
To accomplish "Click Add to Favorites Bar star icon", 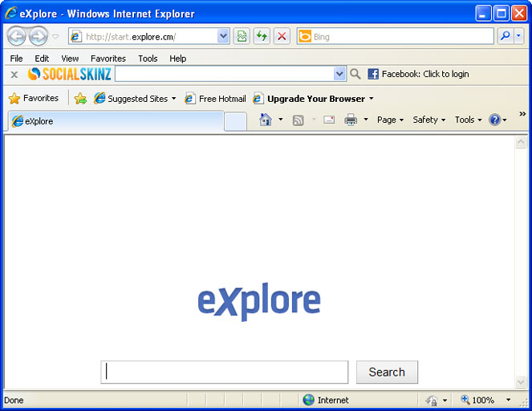I will (80, 99).
